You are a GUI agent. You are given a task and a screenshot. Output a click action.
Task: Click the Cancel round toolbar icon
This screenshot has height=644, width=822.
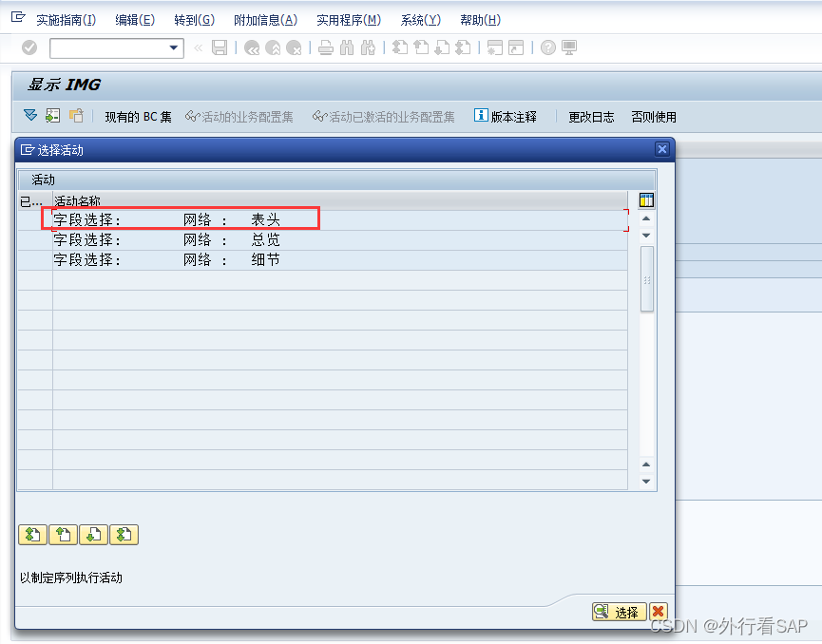tap(294, 48)
